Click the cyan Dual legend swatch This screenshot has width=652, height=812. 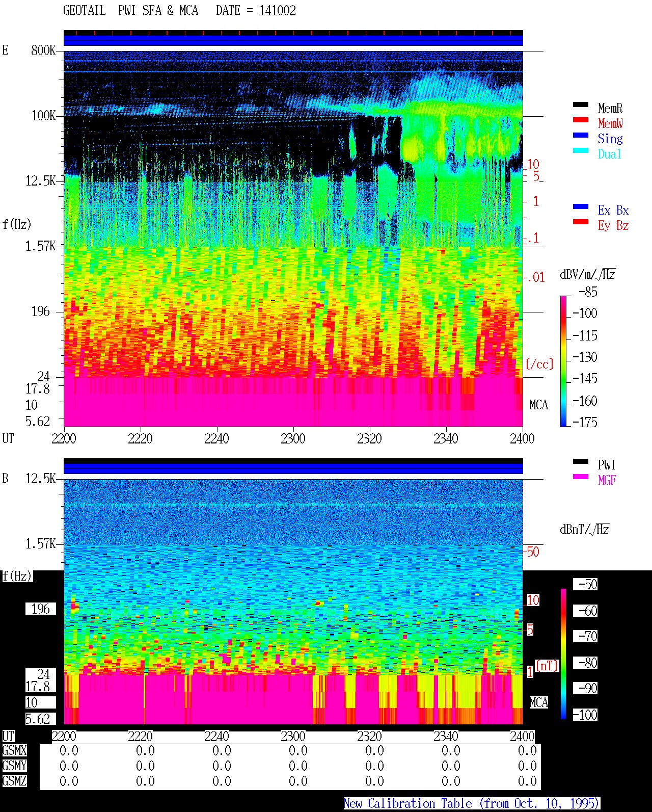(x=581, y=151)
